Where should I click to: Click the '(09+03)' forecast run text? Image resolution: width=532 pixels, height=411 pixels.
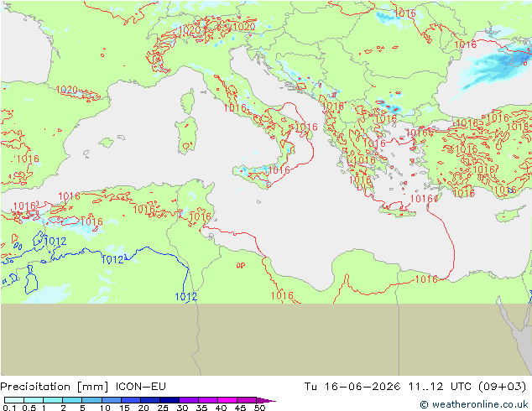click(x=503, y=387)
